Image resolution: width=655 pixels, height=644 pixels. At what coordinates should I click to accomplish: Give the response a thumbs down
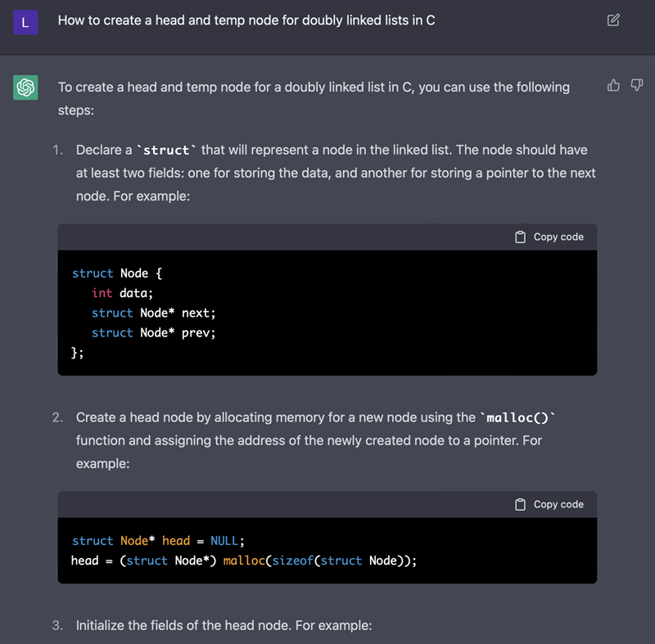636,85
